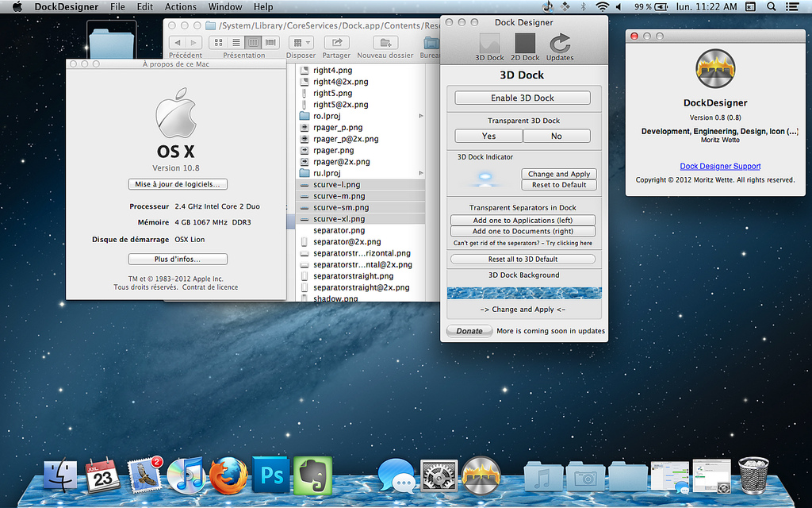Open iTunes from the Dock
Screen dimensions: 812x508
pos(186,475)
